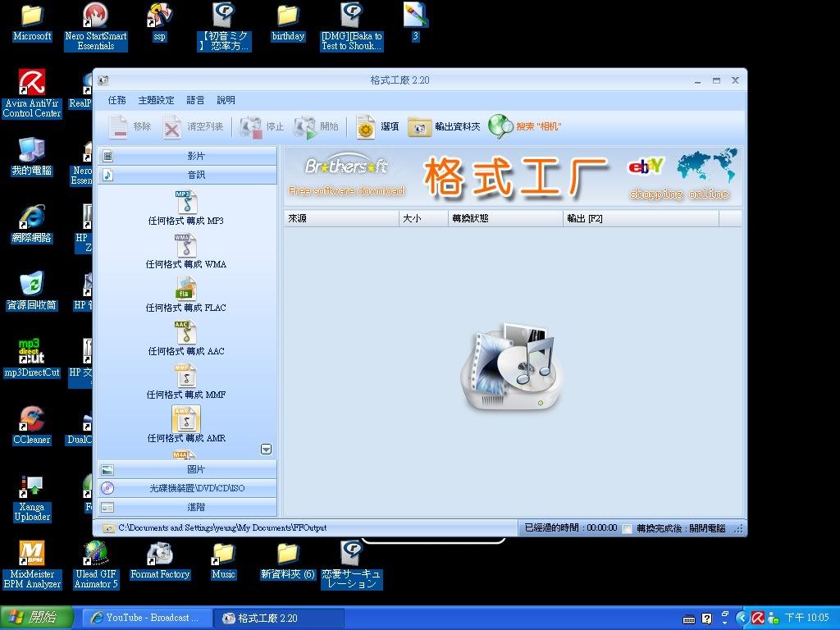Click the 已經過的時間 elapsed time readout

(571, 527)
